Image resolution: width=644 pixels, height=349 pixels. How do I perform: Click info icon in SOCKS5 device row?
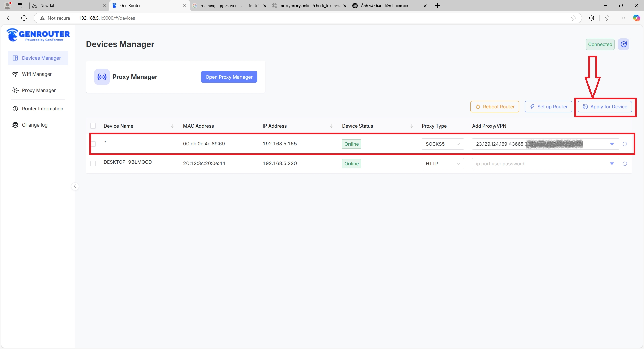click(625, 144)
